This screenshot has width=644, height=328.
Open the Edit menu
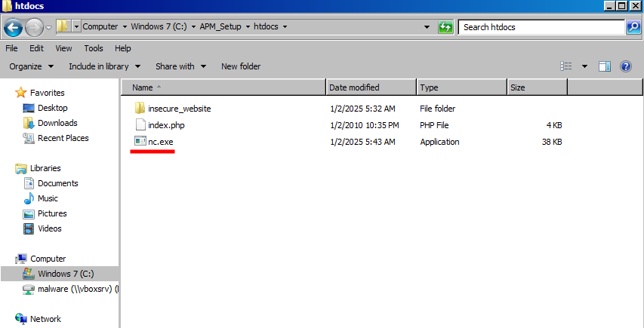click(36, 48)
